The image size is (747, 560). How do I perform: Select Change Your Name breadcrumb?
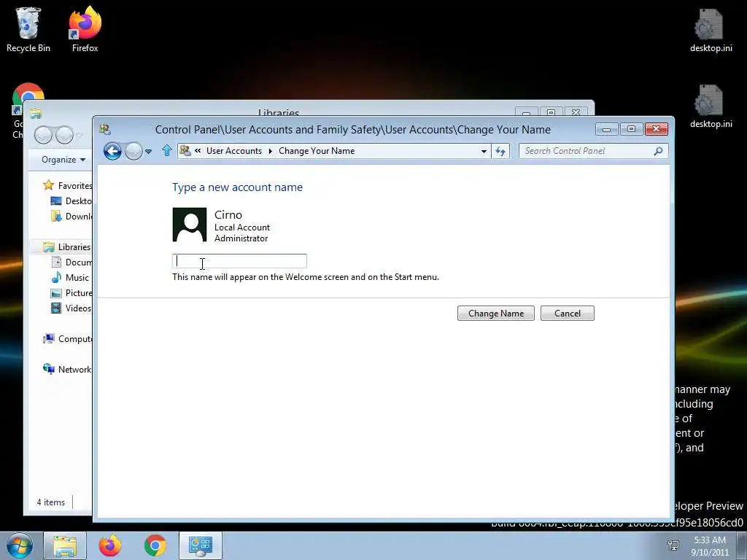pyautogui.click(x=317, y=151)
